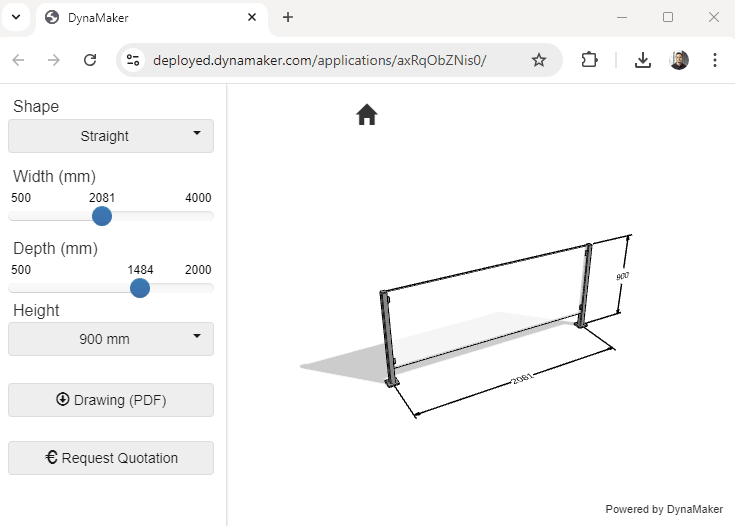Go forward to next page

click(54, 60)
